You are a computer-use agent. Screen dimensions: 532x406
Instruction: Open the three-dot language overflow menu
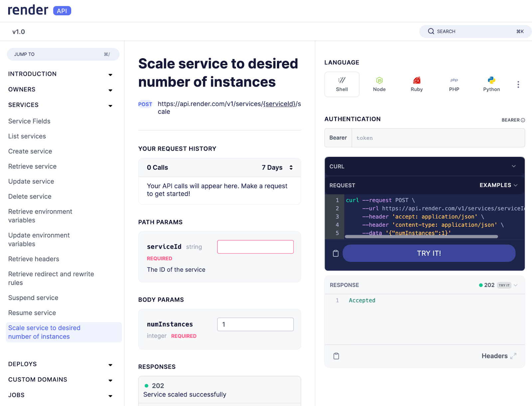click(x=518, y=84)
